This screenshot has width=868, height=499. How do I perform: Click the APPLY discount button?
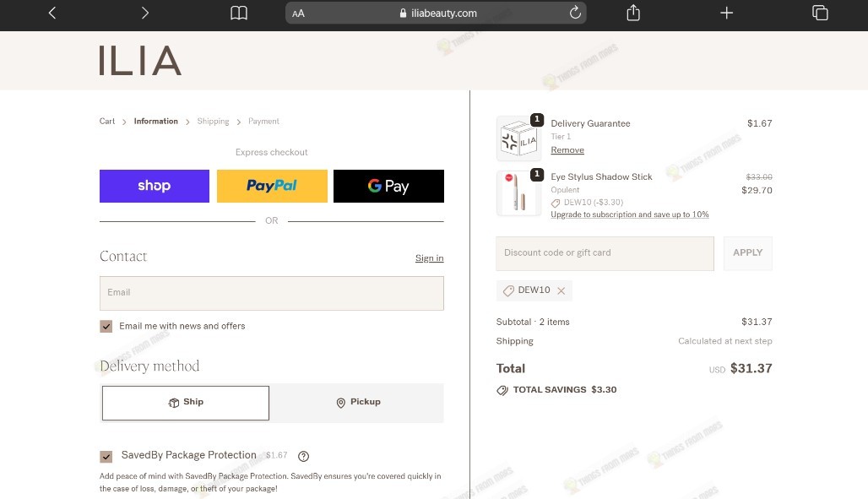pos(748,253)
